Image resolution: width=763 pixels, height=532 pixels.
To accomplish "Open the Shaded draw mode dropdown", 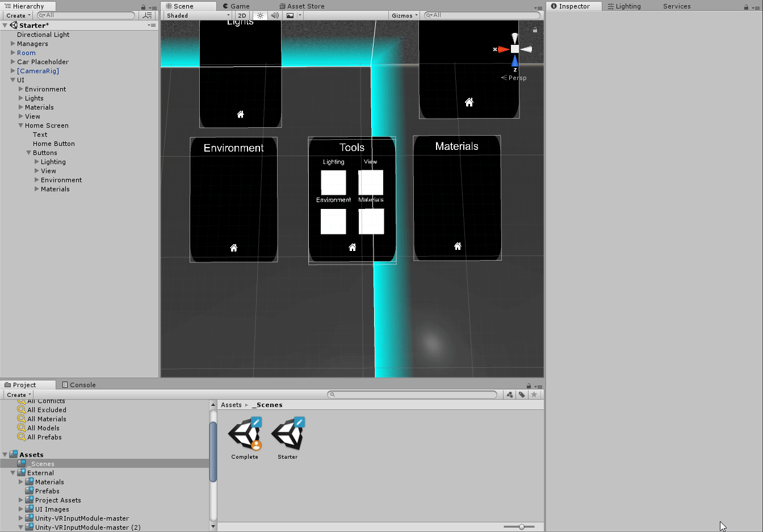I will click(x=198, y=15).
